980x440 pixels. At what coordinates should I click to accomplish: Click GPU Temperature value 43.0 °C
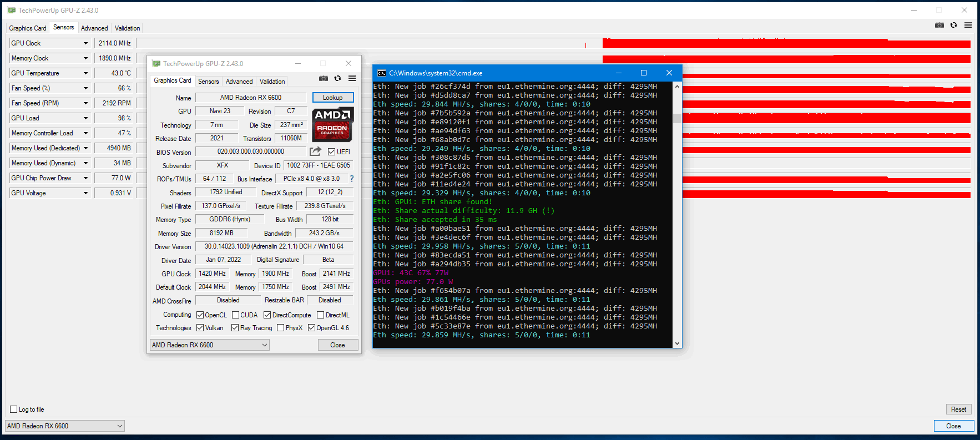[x=114, y=73]
